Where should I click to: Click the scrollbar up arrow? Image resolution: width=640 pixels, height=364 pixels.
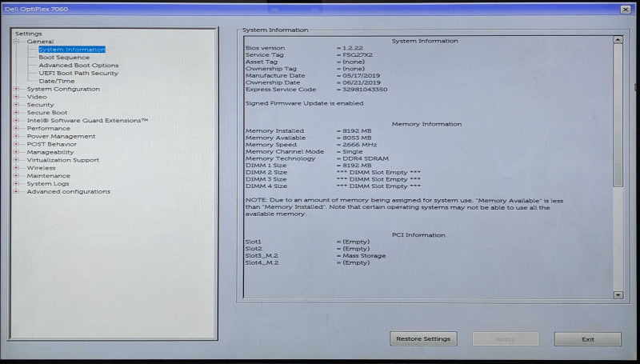click(x=618, y=40)
